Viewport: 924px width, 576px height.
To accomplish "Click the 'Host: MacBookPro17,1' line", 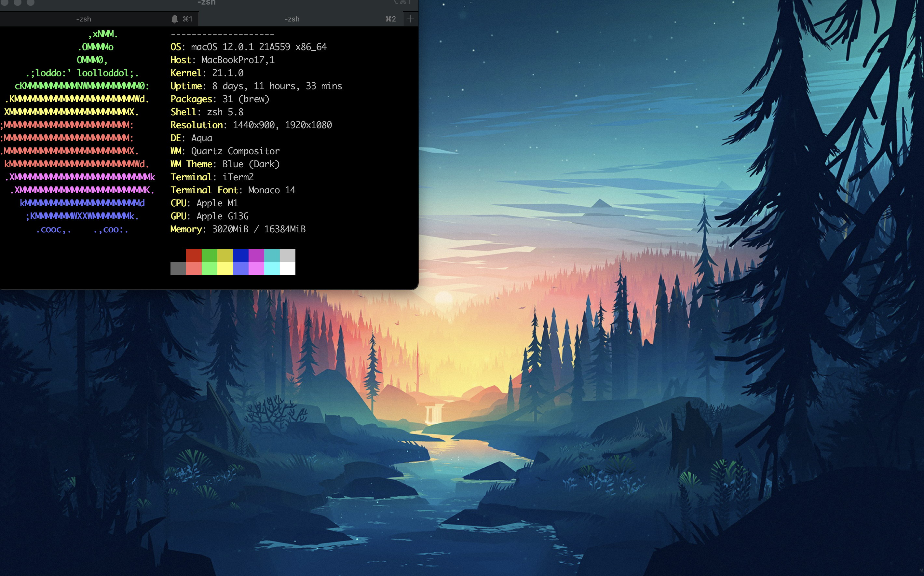I will pyautogui.click(x=223, y=60).
